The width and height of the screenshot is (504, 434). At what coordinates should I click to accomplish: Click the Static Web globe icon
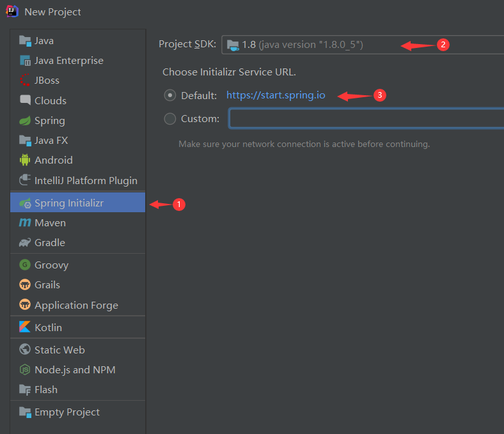coord(25,349)
